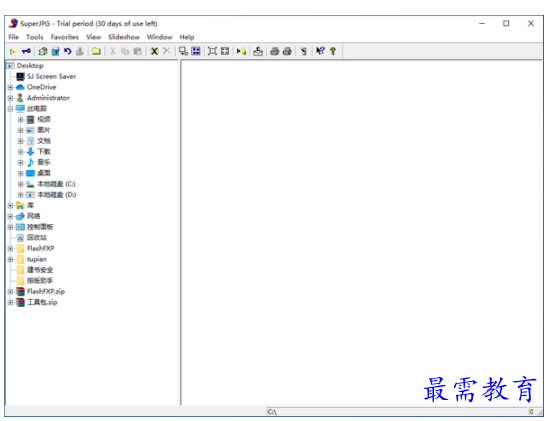
Task: Click the yellow and black slideshow icon
Action: [241, 51]
